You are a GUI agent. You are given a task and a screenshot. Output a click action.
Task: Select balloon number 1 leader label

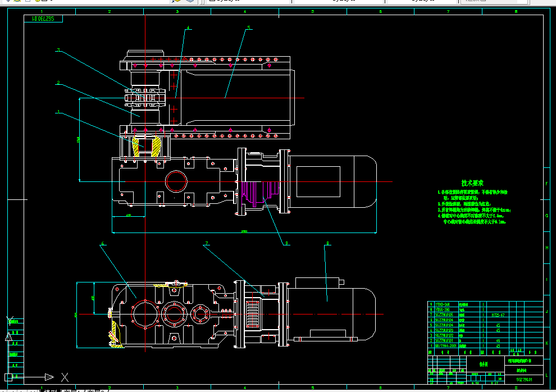coord(58,112)
